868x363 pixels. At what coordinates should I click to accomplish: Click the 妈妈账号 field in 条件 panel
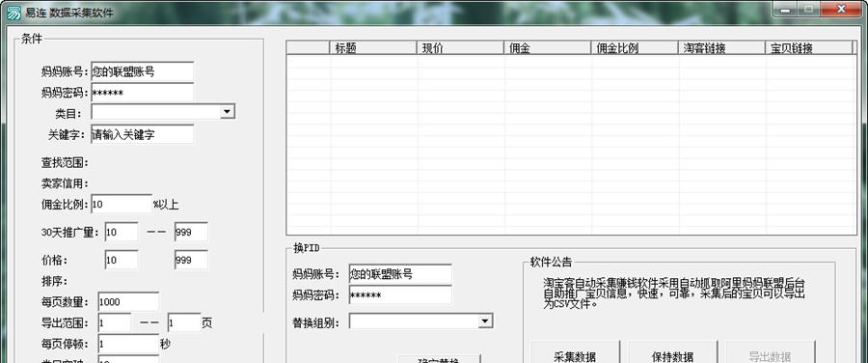coord(143,71)
